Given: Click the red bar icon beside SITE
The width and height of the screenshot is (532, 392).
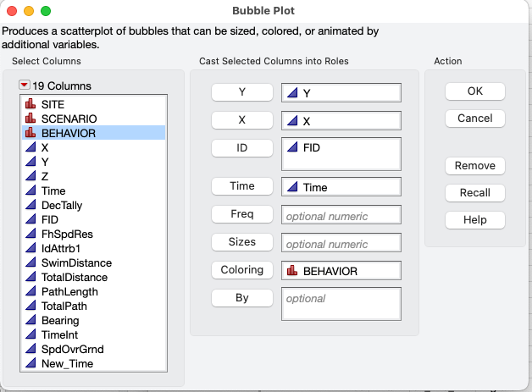Looking at the screenshot, I should click(30, 104).
